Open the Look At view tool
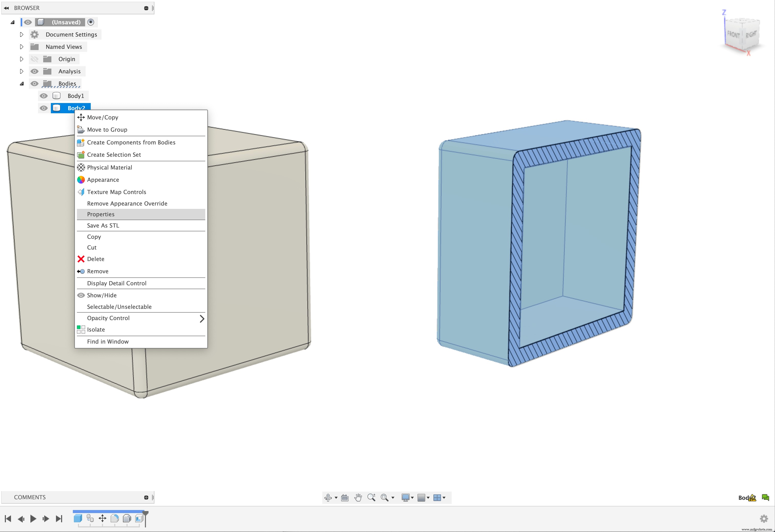The height and width of the screenshot is (532, 775). point(345,497)
